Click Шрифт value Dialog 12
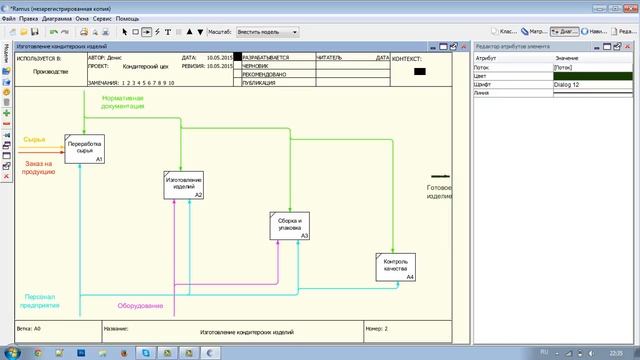 tap(593, 84)
